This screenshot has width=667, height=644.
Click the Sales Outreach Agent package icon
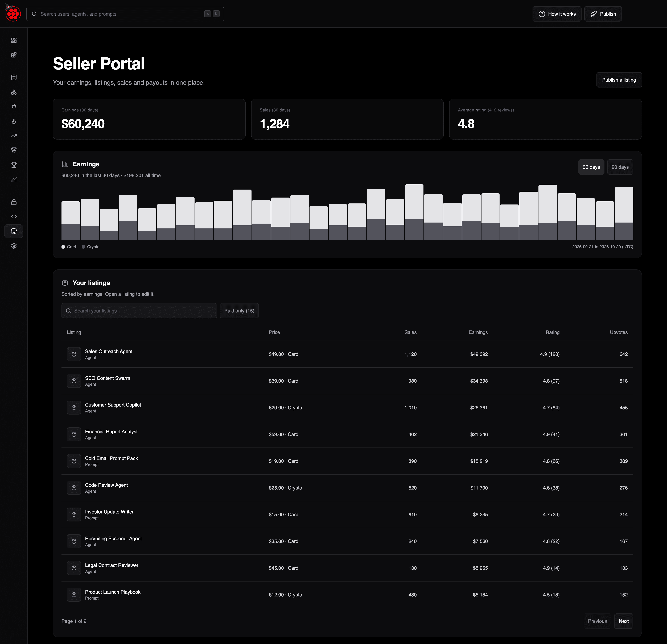(74, 354)
